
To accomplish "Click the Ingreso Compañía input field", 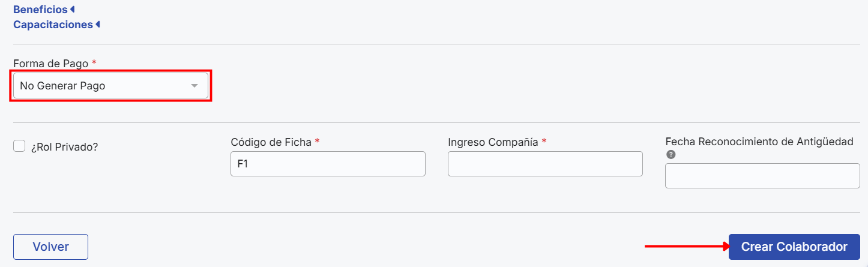I will [545, 164].
